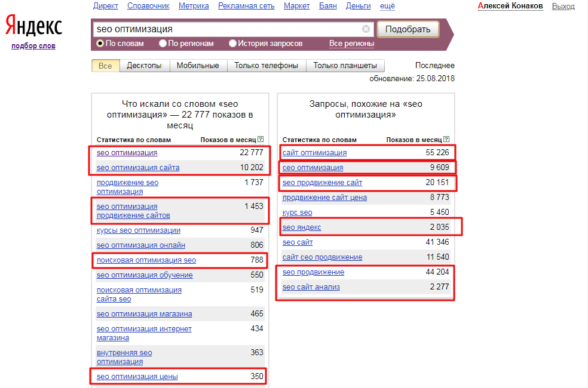The image size is (588, 388).
Task: Open the 'сайт оптимизация' similar query link
Action: tap(314, 153)
